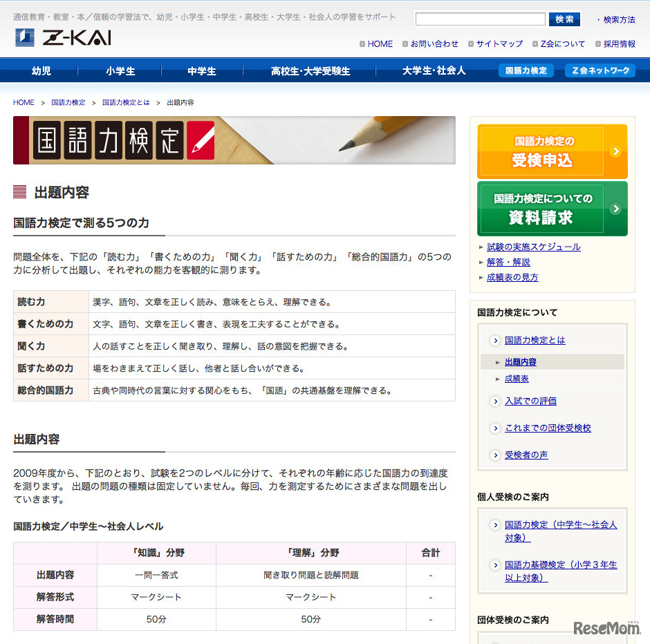
Task: Open the サイトマップ link
Action: coord(499,44)
